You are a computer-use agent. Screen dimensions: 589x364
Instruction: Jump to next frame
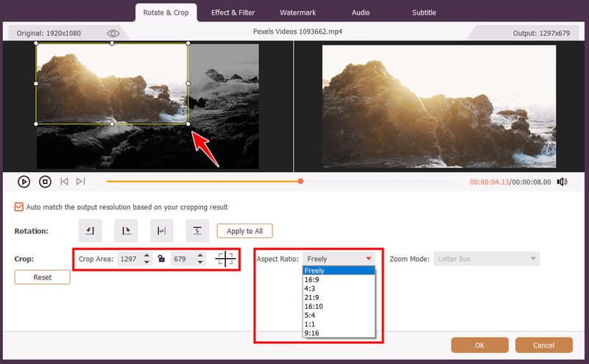(x=80, y=182)
